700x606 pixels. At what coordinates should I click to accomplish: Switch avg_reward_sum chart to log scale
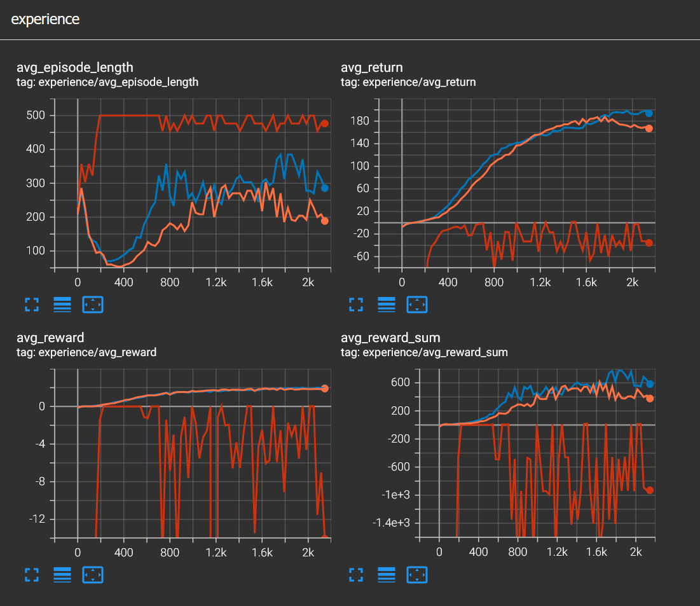click(x=387, y=575)
